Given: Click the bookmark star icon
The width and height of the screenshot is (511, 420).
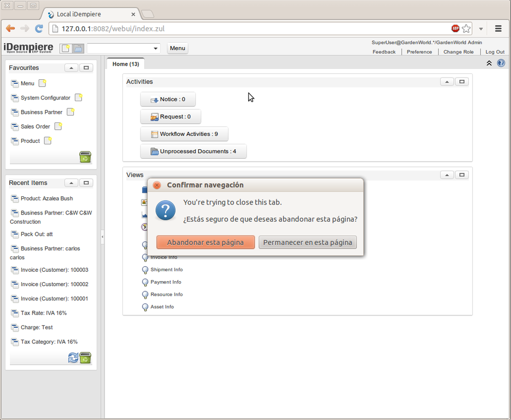Looking at the screenshot, I should [x=466, y=28].
